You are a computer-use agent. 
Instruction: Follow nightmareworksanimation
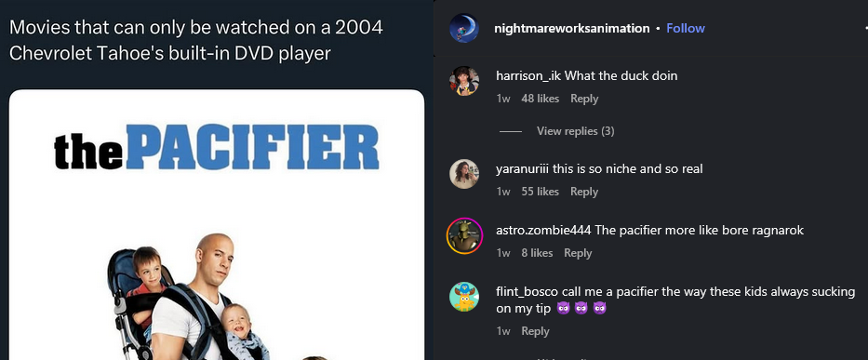(x=686, y=28)
